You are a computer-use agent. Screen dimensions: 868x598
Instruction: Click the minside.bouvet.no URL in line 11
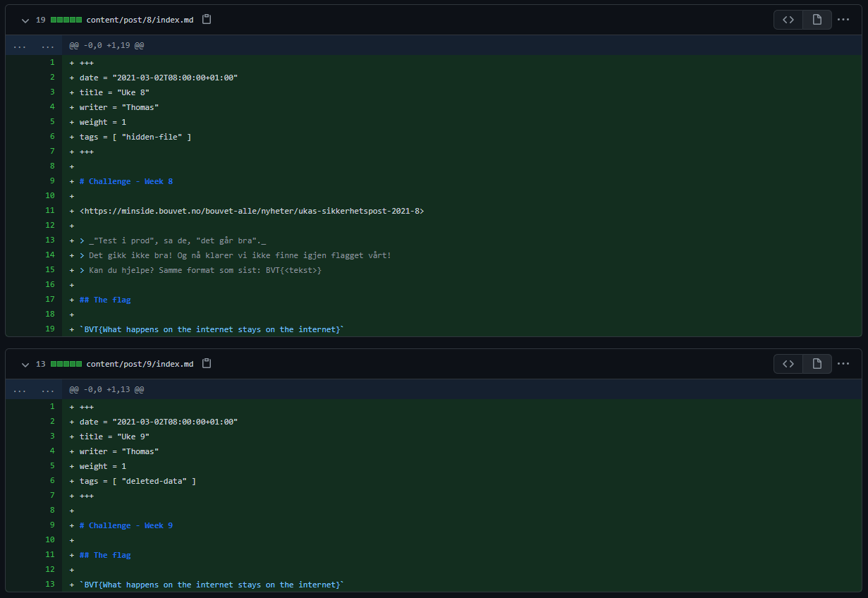pyautogui.click(x=252, y=211)
